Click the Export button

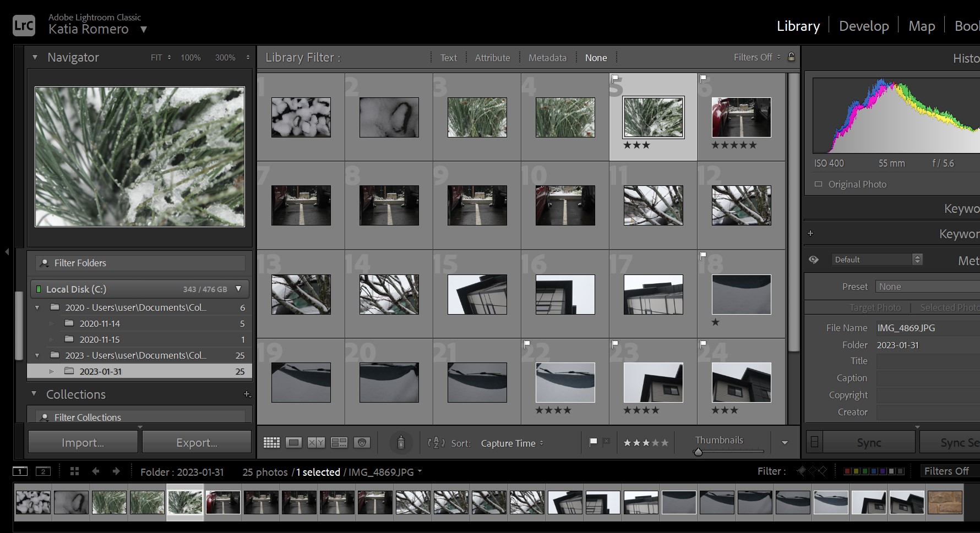point(197,442)
